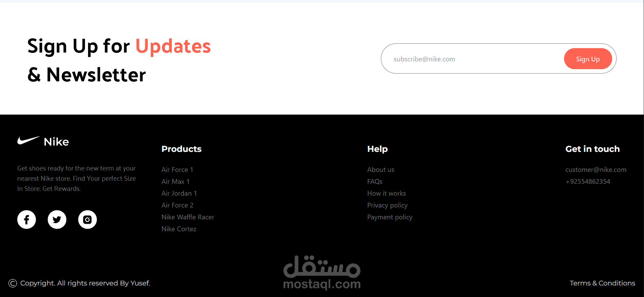Click the orange Updates heading word

tap(173, 46)
